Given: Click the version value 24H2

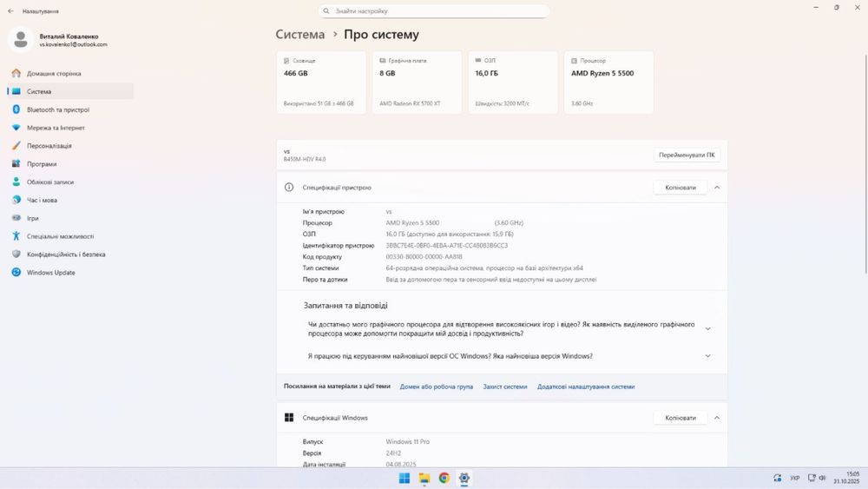Looking at the screenshot, I should tap(393, 453).
